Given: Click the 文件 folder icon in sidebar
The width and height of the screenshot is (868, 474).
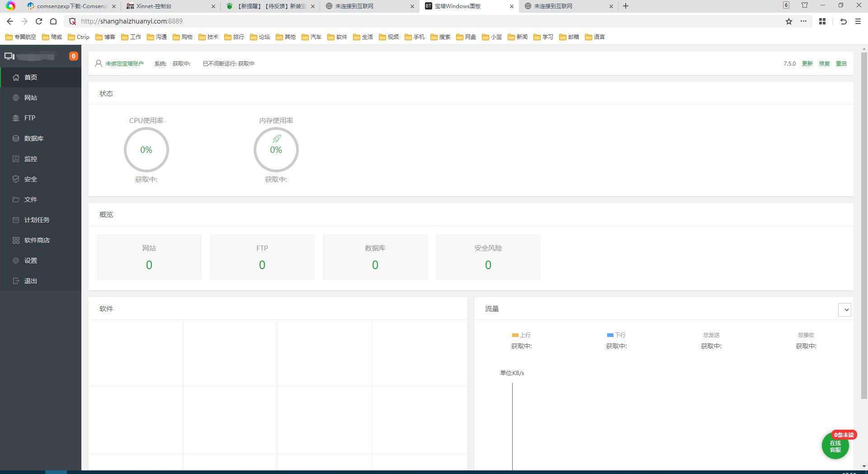Looking at the screenshot, I should [x=16, y=199].
